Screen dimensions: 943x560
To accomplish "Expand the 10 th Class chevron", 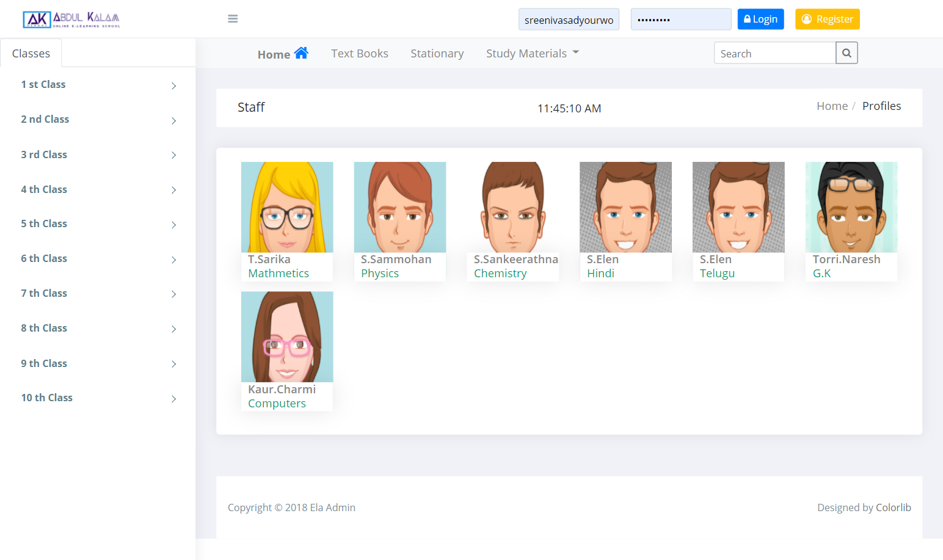I will click(173, 399).
